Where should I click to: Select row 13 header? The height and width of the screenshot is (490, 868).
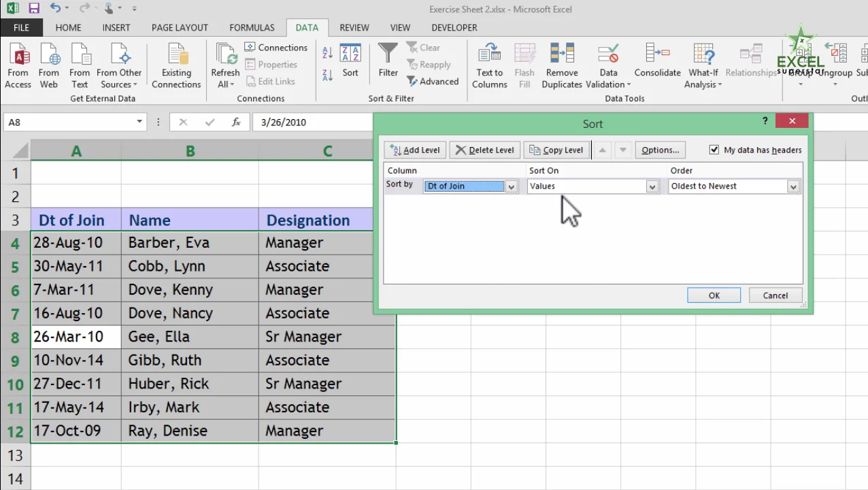pos(15,455)
